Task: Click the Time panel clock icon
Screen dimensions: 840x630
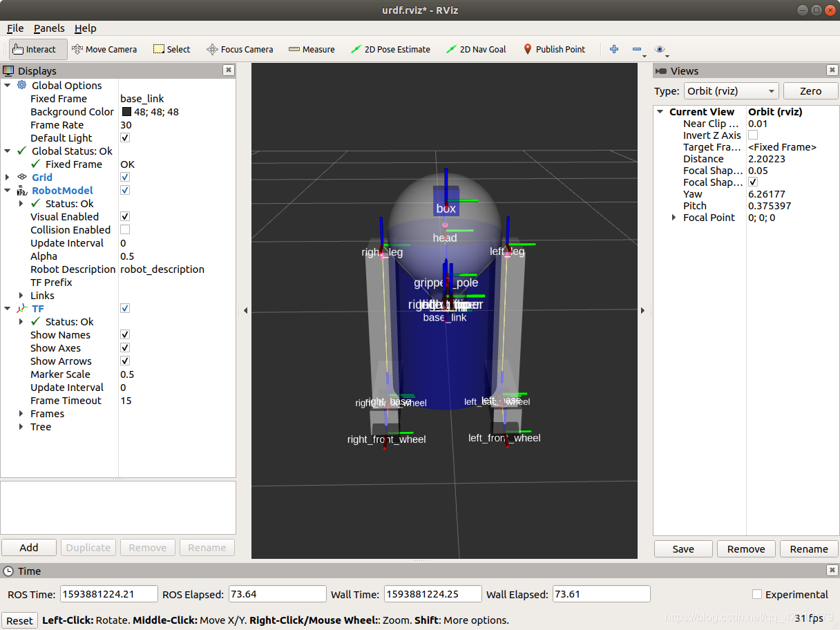Action: pyautogui.click(x=8, y=571)
